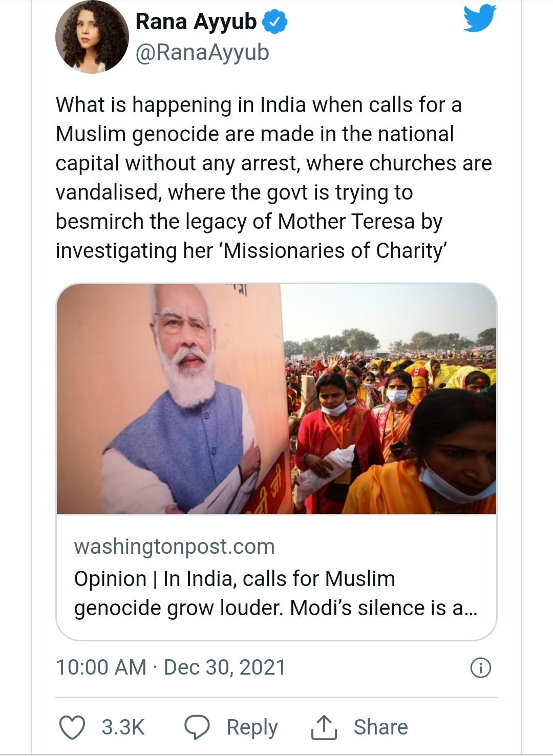Click the blue verified badge

click(x=275, y=22)
